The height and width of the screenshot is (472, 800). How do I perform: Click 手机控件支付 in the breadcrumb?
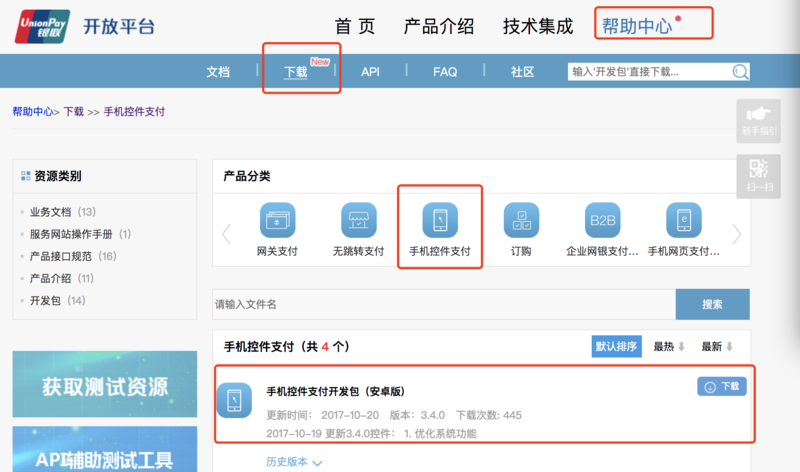click(134, 112)
